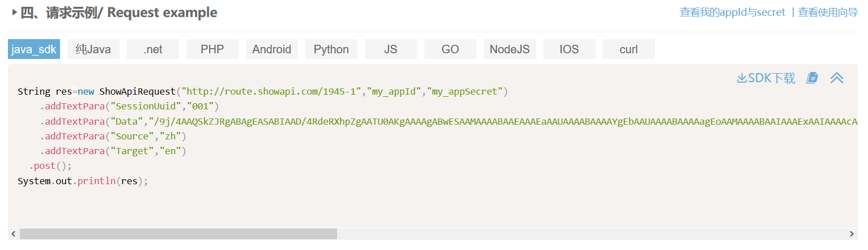Viewport: 868px width, 250px height.
Task: View the JS example tab
Action: (391, 49)
